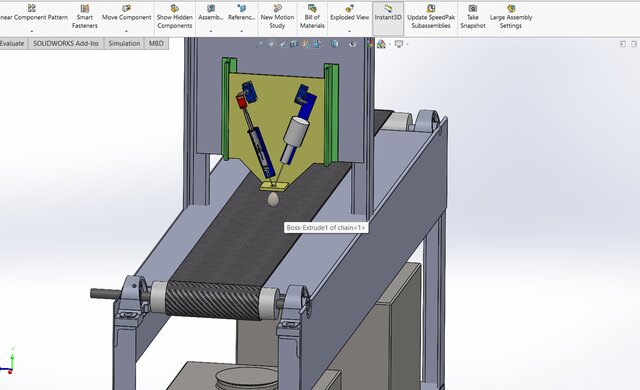The width and height of the screenshot is (640, 390).
Task: Open the Apply Scene dropdown arrow
Action: tap(390, 44)
